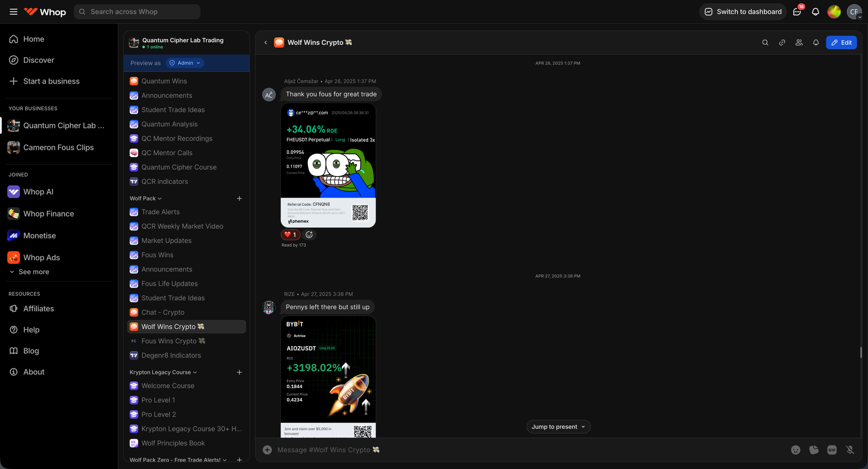
Task: Open QCR Weekly Market Video
Action: pyautogui.click(x=187, y=227)
